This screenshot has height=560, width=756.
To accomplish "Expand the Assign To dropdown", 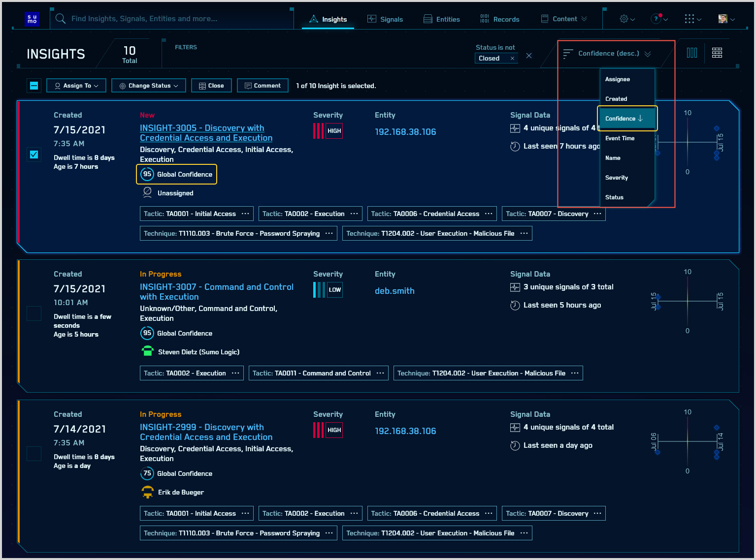I will [x=76, y=86].
